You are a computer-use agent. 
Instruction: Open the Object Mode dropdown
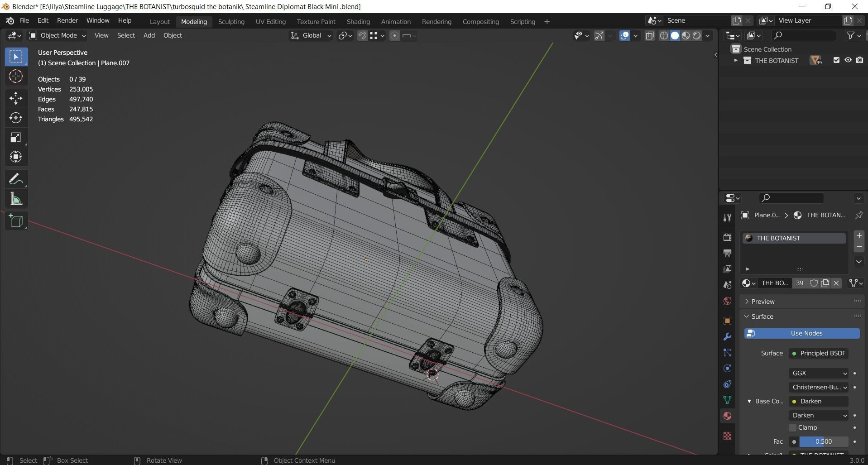pos(58,35)
